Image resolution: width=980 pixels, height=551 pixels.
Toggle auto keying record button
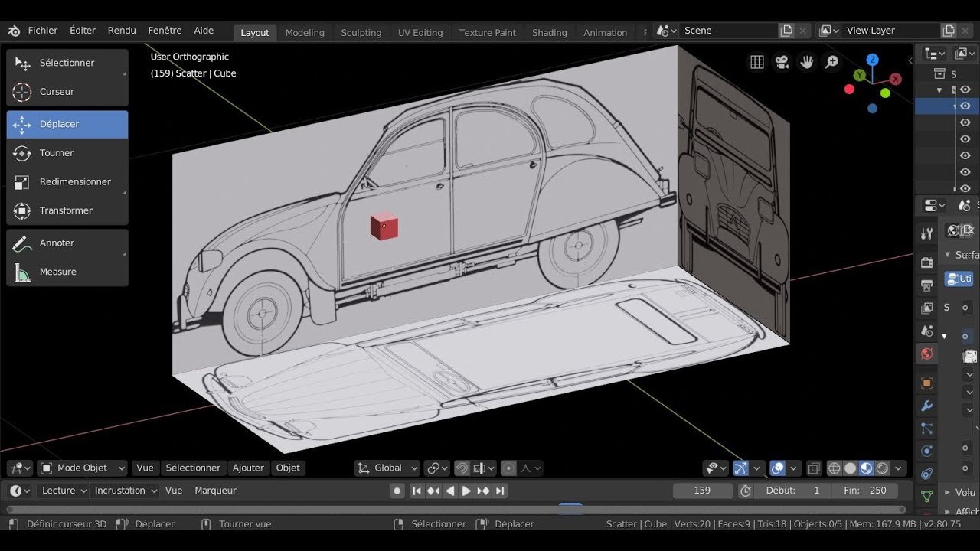(x=397, y=491)
